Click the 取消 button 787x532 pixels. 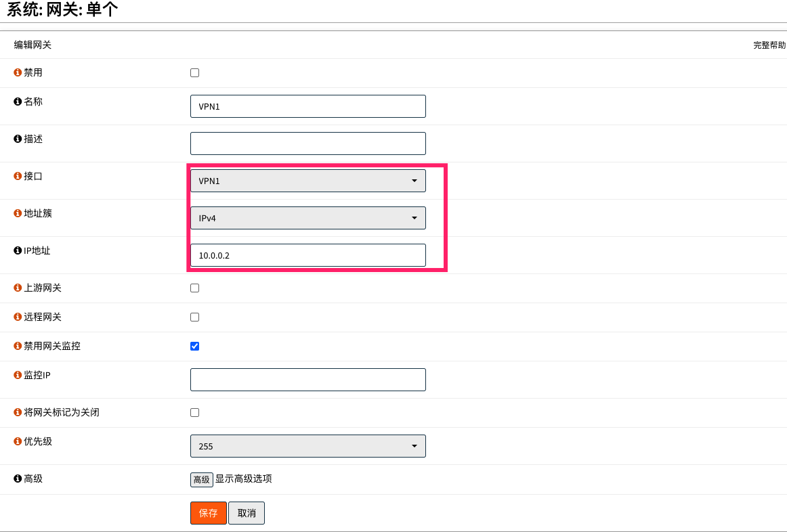coord(246,513)
